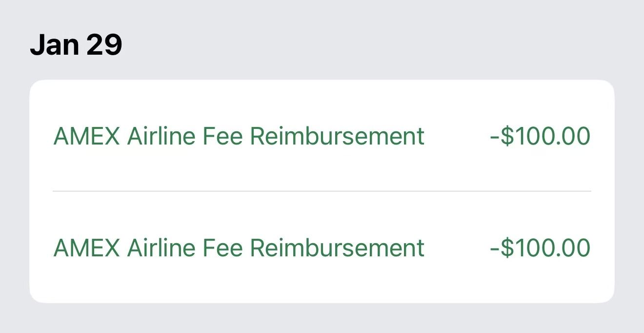The width and height of the screenshot is (644, 333).
Task: Tap the number 29 in the date heading
Action: coord(104,45)
